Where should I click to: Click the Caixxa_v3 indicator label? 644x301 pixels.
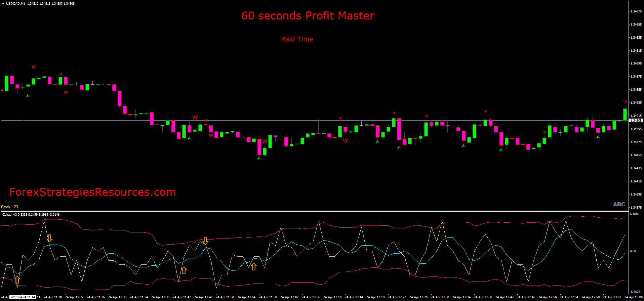click(x=31, y=214)
